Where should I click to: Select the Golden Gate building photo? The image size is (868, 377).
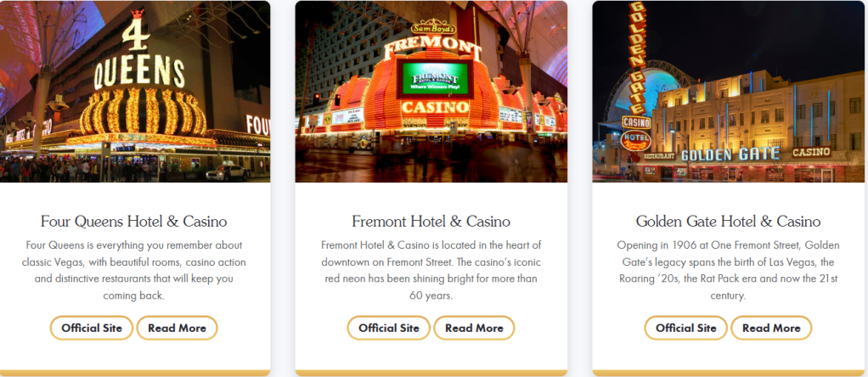(728, 92)
